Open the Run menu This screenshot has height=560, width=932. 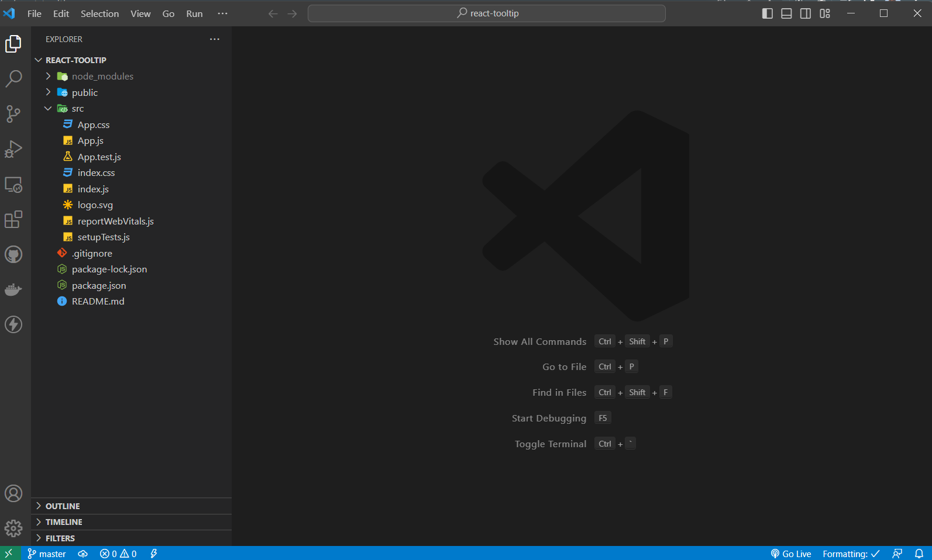194,13
